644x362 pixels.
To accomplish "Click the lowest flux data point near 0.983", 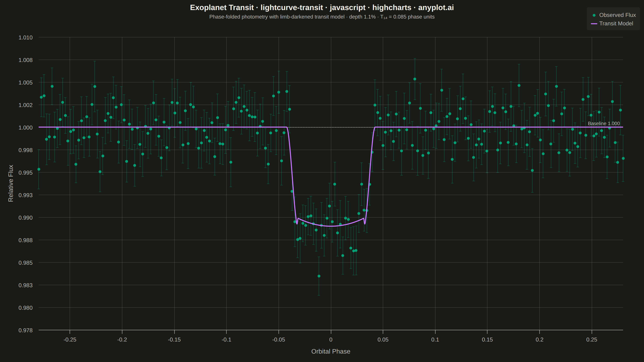I will click(x=319, y=276).
